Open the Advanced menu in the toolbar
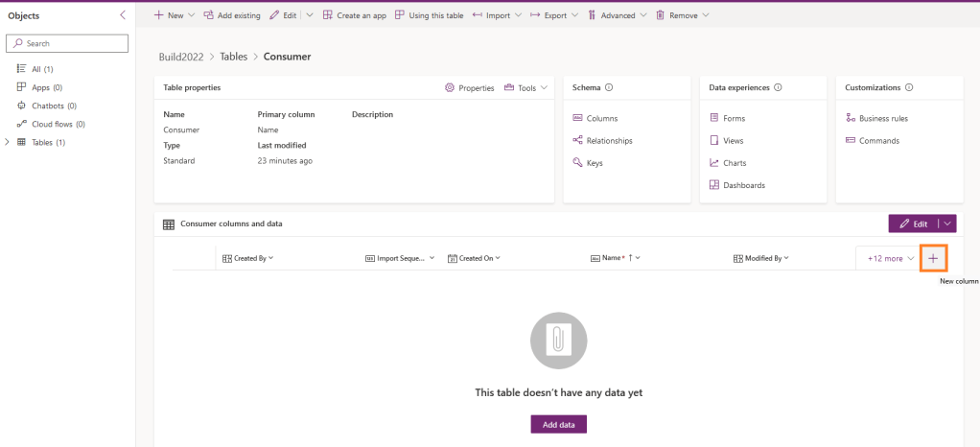Image resolution: width=980 pixels, height=447 pixels. click(618, 15)
